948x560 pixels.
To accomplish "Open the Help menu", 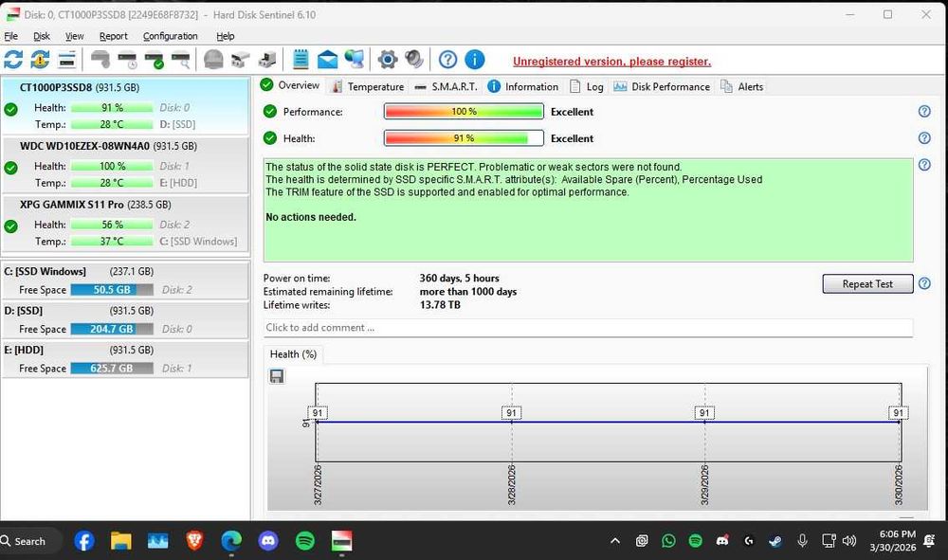I will click(225, 36).
